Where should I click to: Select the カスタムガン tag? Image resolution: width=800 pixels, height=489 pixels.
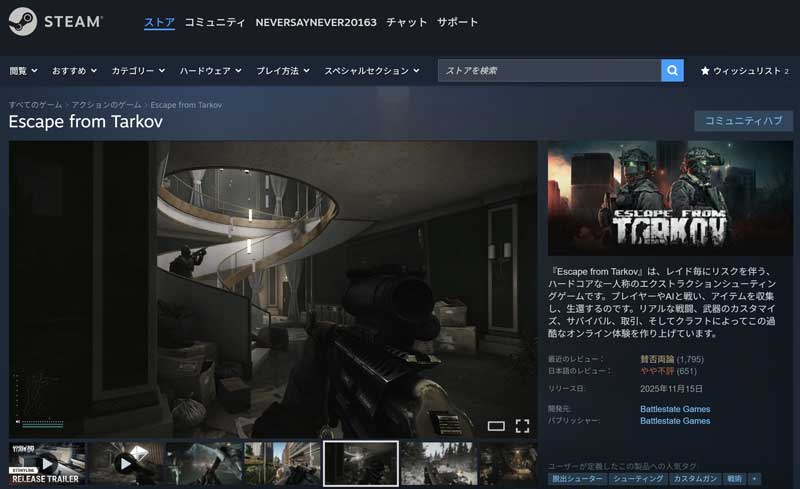[x=695, y=478]
